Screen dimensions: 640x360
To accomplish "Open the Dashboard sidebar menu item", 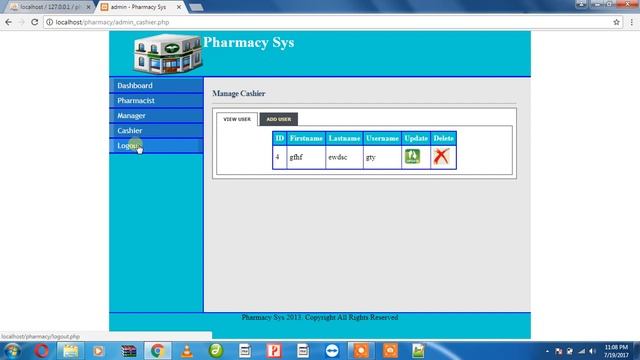I will coord(156,85).
